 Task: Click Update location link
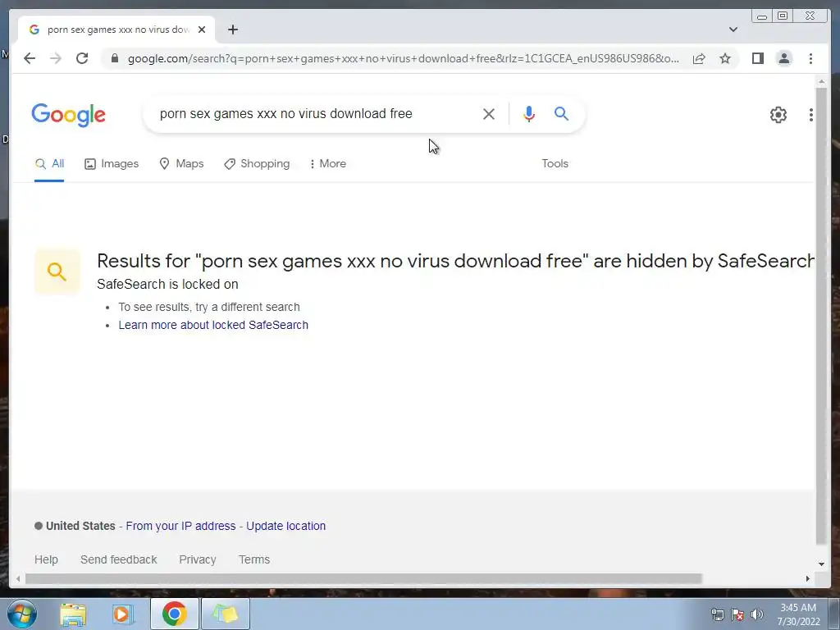pyautogui.click(x=285, y=526)
